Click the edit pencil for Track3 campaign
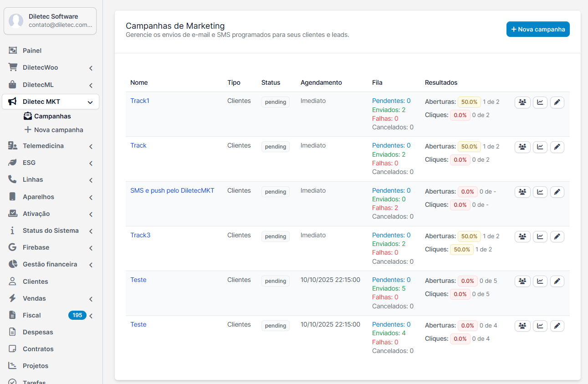The image size is (588, 384). 557,236
